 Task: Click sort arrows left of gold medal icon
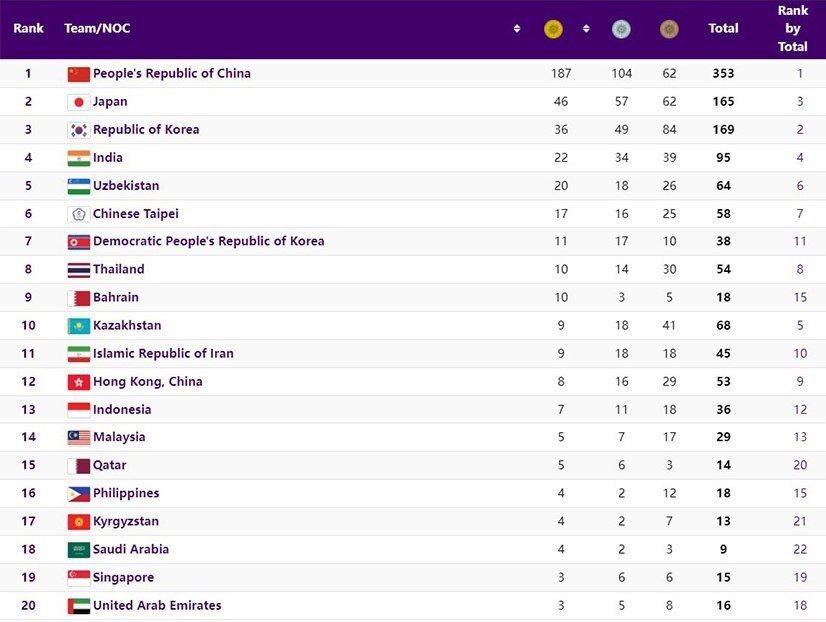pos(516,29)
